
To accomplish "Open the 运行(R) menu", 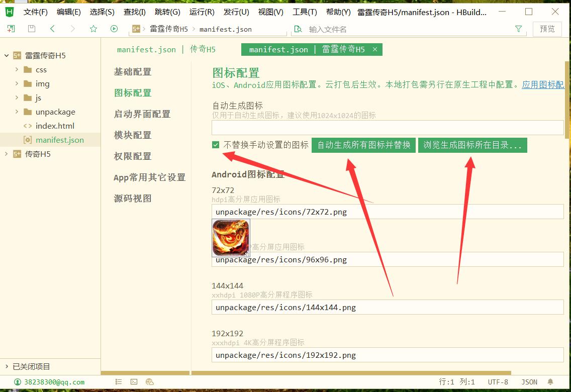I will coord(202,12).
